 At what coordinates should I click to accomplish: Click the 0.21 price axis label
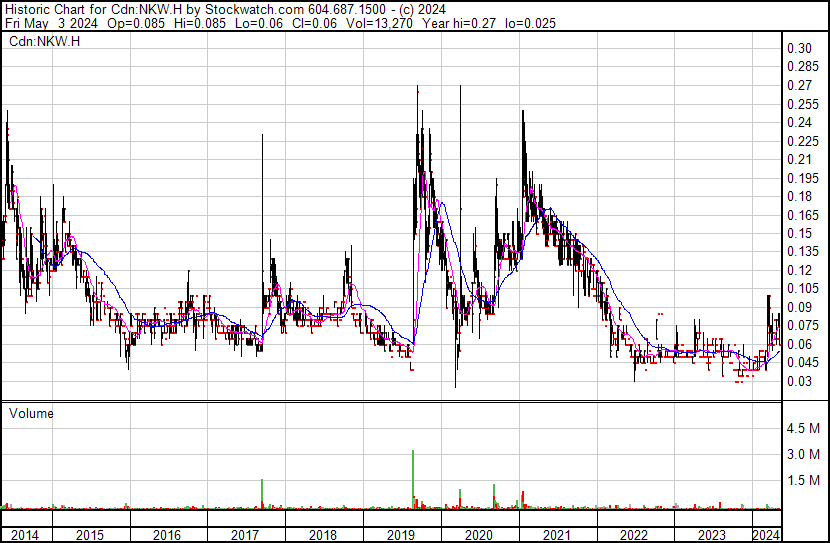(799, 159)
